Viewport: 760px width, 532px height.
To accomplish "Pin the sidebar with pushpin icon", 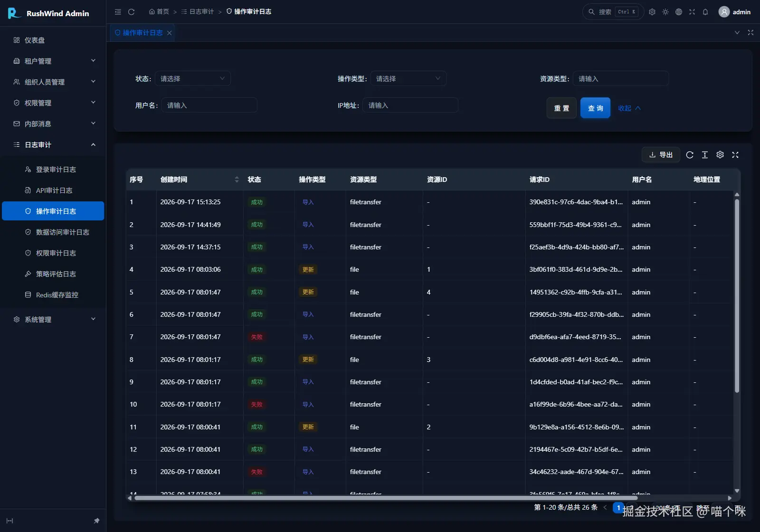I will [96, 521].
